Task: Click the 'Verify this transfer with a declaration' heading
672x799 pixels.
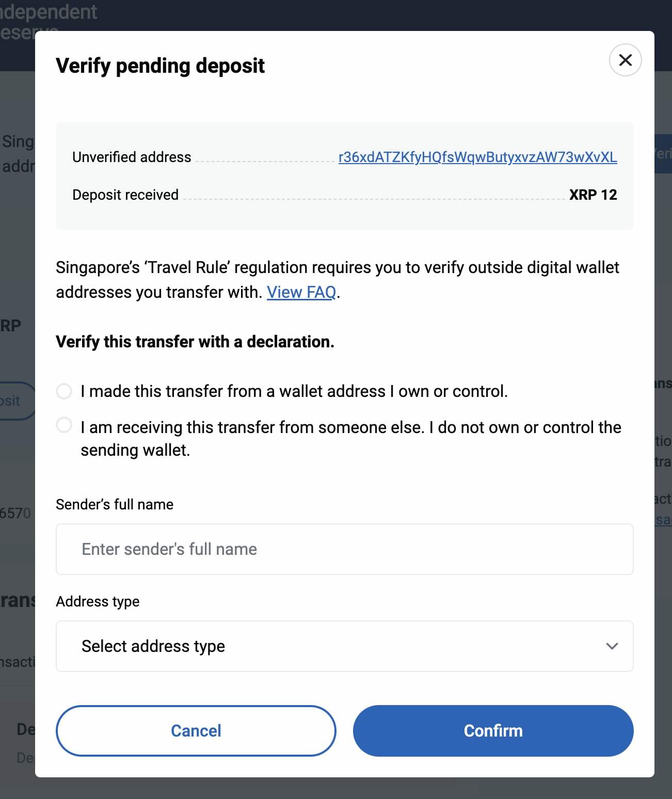Action: (195, 342)
